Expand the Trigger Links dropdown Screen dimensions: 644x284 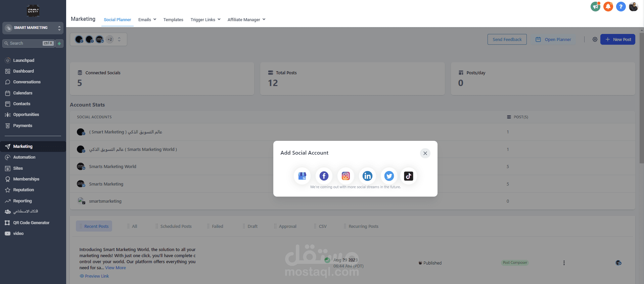coord(205,19)
